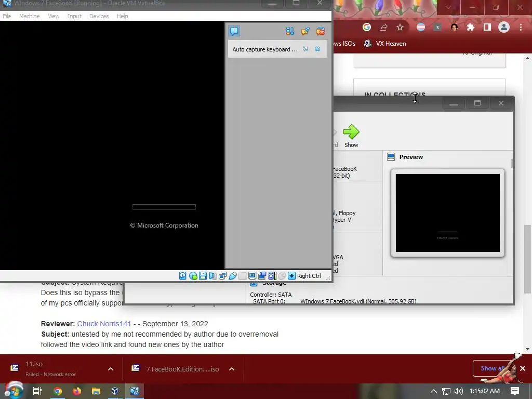The image size is (532, 399).
Task: Open the Input menu
Action: pyautogui.click(x=74, y=16)
